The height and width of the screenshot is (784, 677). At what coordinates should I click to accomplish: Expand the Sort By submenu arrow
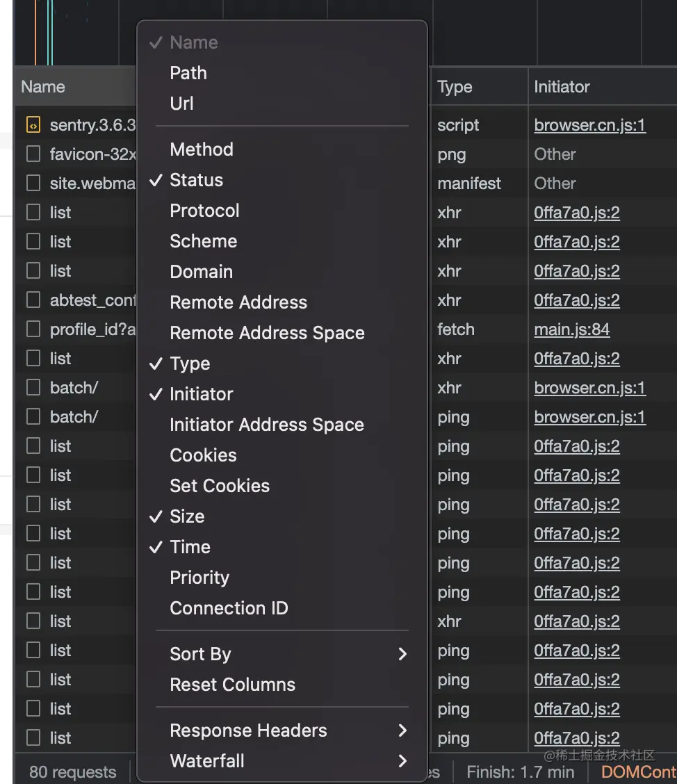click(x=402, y=654)
